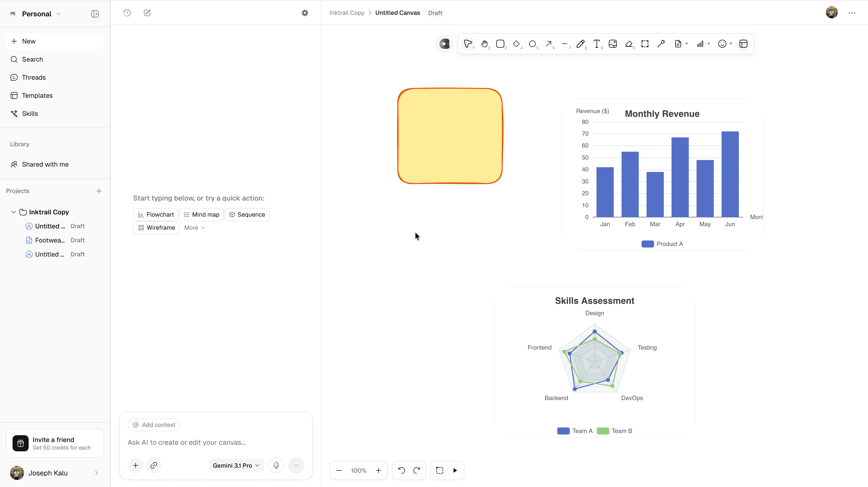
Task: Click the Add context button
Action: 154,425
